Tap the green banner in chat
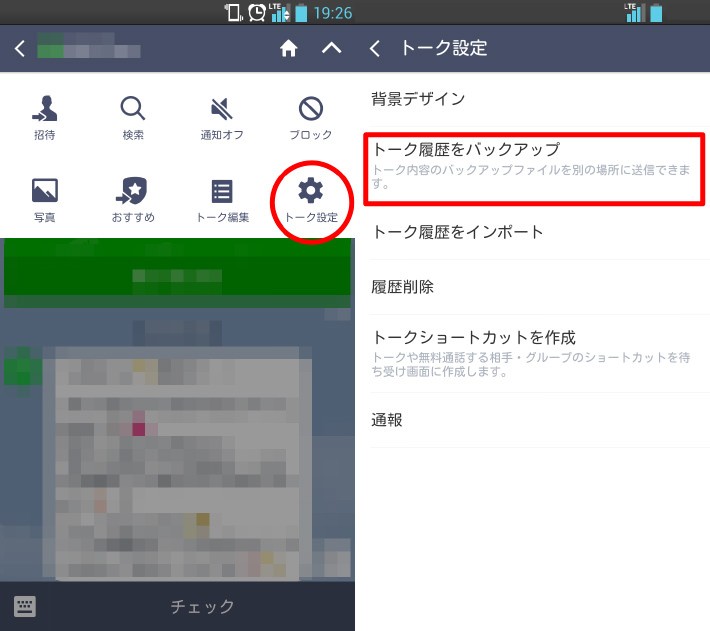Image resolution: width=710 pixels, height=631 pixels. tap(177, 273)
